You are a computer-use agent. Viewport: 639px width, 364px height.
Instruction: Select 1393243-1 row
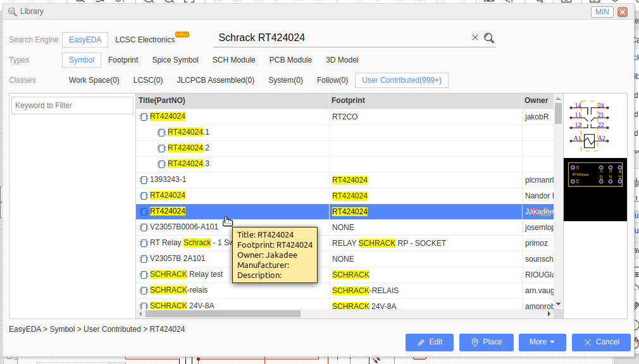pyautogui.click(x=345, y=180)
